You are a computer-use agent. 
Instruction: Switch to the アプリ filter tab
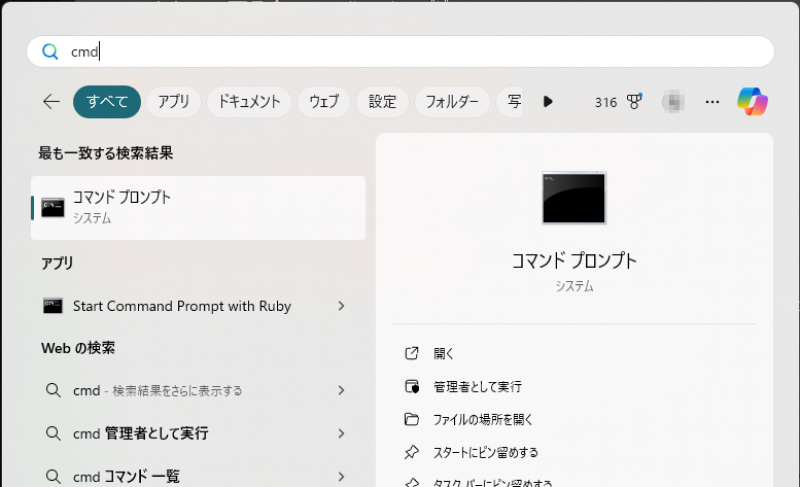[x=173, y=102]
